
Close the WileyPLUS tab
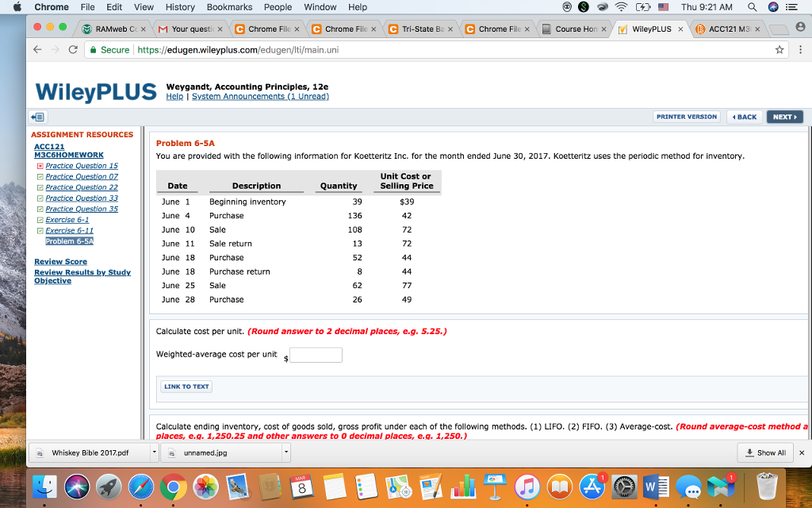click(680, 29)
